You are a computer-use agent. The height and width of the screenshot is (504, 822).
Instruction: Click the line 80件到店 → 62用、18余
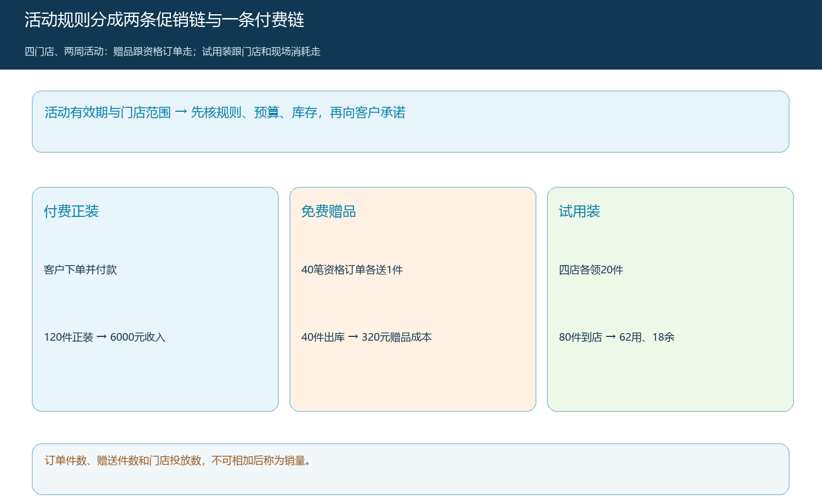(x=617, y=337)
